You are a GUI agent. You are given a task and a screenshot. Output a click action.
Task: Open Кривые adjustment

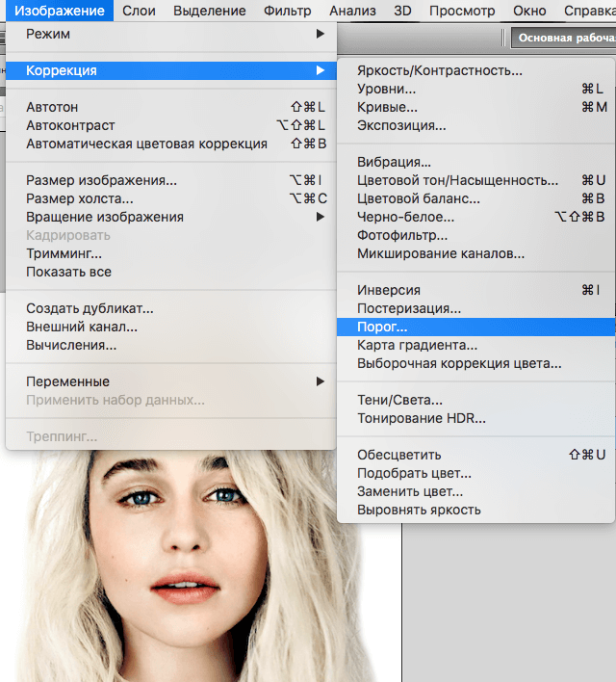click(476, 107)
